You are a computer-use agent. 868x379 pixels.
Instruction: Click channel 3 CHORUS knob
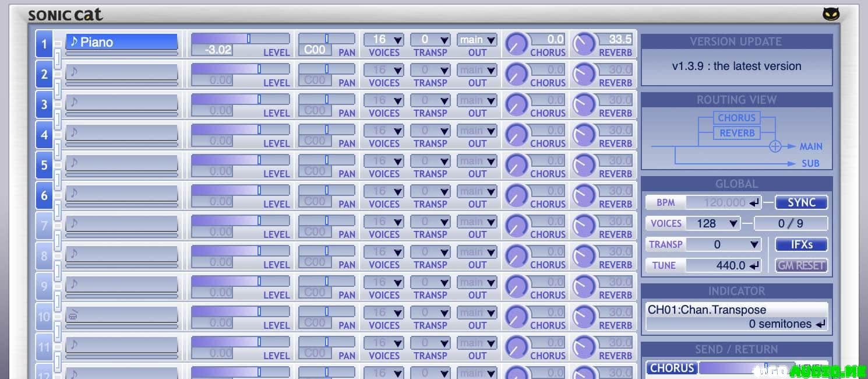(x=516, y=105)
